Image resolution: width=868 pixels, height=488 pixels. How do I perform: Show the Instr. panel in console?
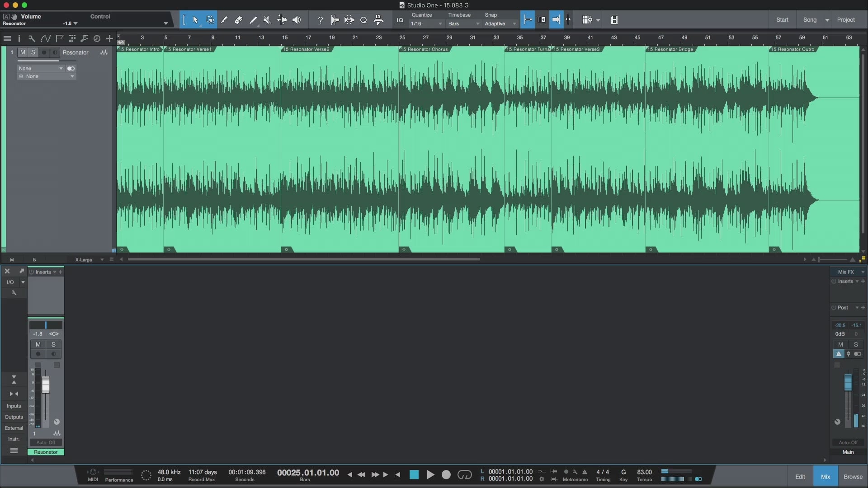coord(14,439)
